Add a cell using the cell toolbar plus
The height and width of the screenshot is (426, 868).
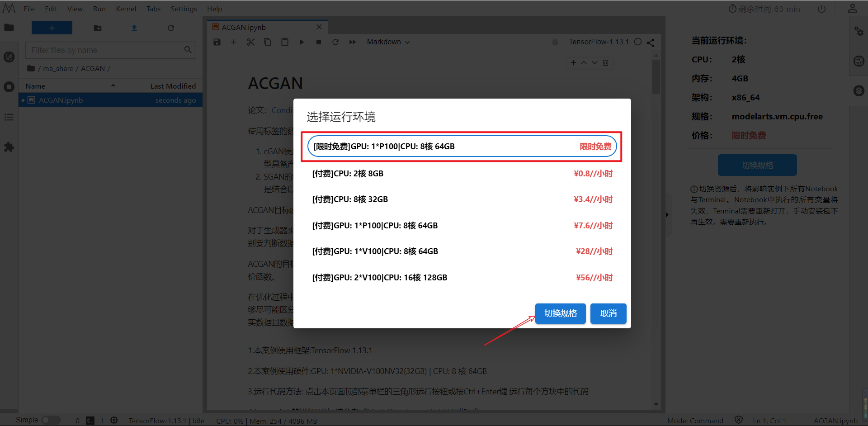[x=573, y=63]
